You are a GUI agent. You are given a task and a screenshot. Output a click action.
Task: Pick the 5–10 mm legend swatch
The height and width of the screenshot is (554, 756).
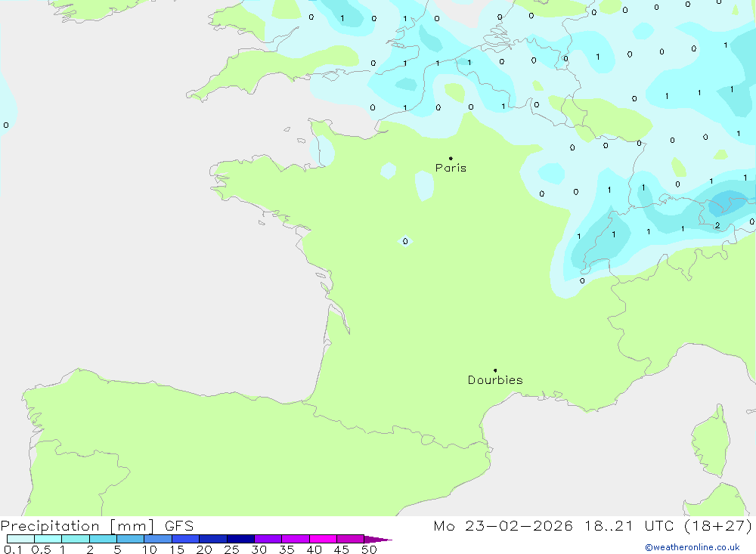click(131, 539)
